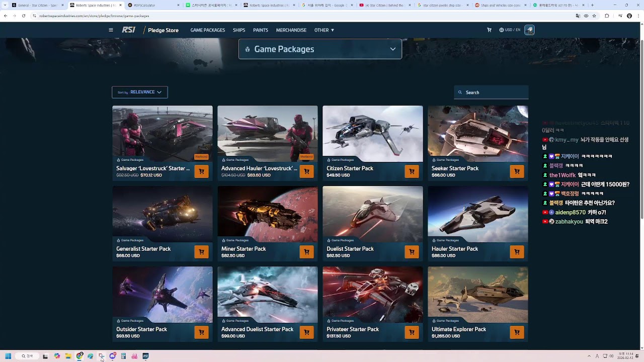The image size is (644, 362).
Task: Add Salvager 'Lovestruck' Starter pack to cart
Action: tap(201, 171)
